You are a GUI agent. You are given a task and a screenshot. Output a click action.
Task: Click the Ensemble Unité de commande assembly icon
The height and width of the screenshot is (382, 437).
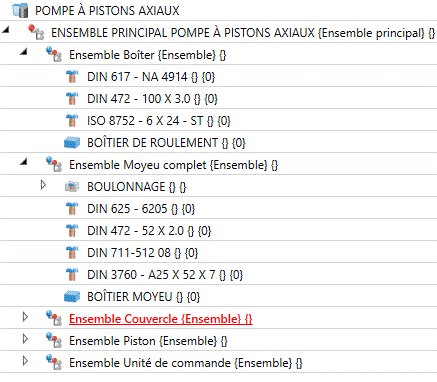tap(54, 362)
